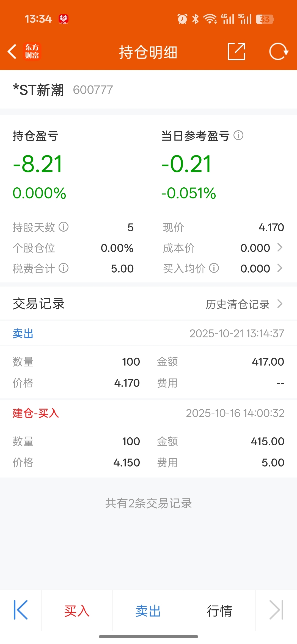Tap info icon next to 持股天数

[x=64, y=227]
